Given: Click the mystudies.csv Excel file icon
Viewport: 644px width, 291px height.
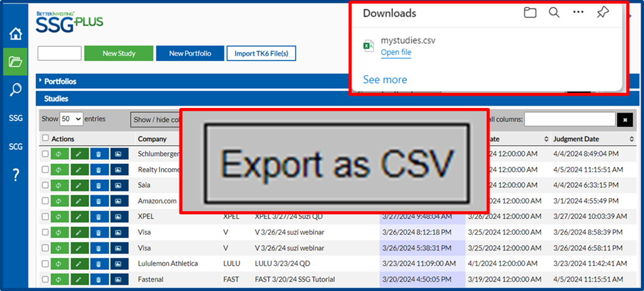Looking at the screenshot, I should [x=368, y=46].
